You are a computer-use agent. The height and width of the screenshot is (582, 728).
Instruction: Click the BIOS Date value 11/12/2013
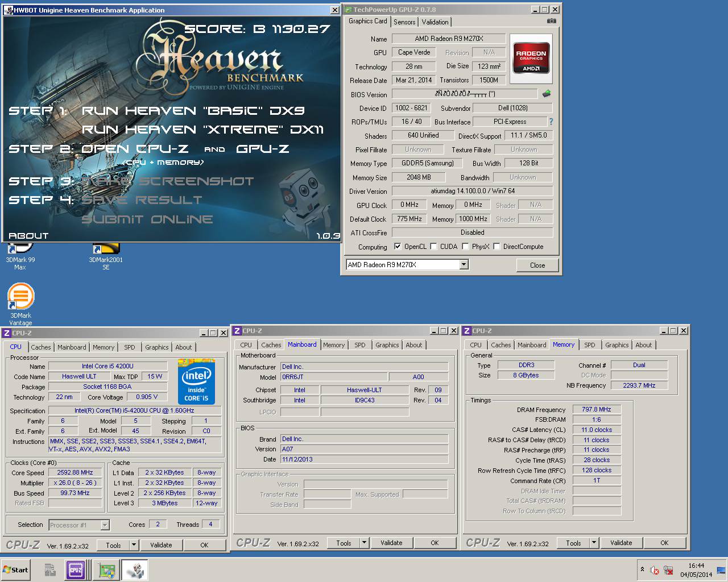coord(364,459)
